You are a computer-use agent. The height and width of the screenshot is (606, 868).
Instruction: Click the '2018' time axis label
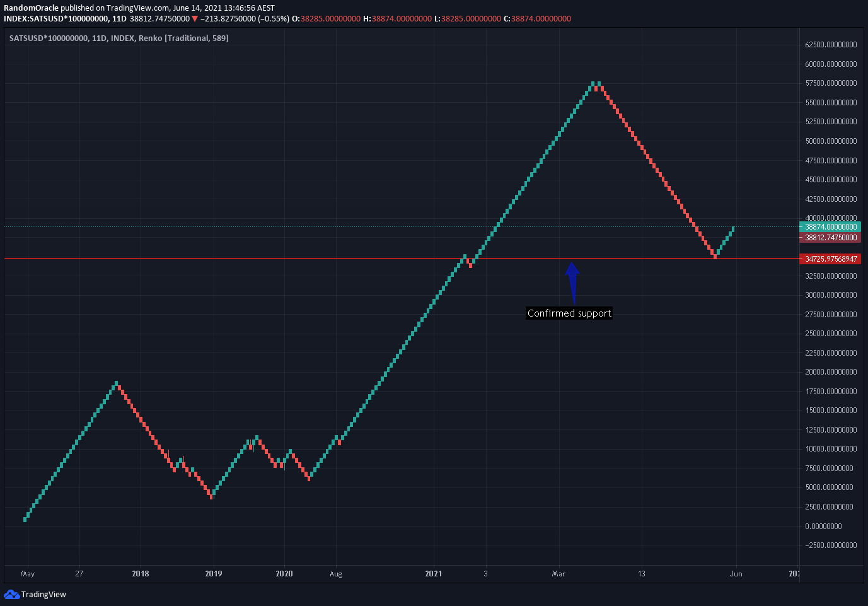coord(141,574)
